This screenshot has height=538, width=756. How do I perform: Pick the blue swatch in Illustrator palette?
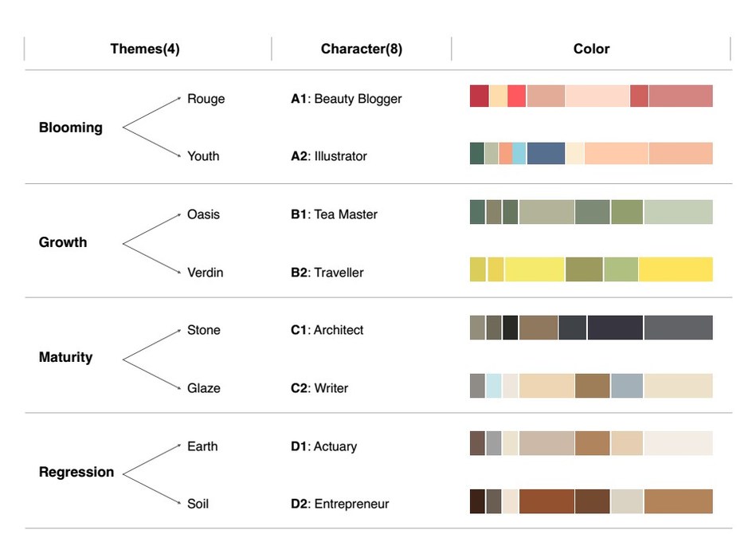click(x=546, y=154)
